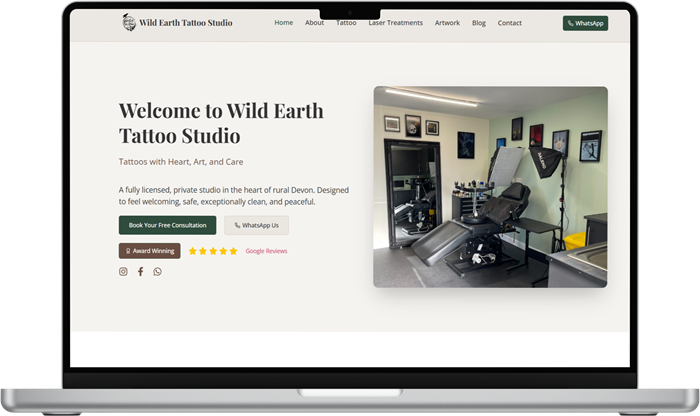Click the Facebook social icon
Screen dimensions: 700x416
(x=141, y=271)
